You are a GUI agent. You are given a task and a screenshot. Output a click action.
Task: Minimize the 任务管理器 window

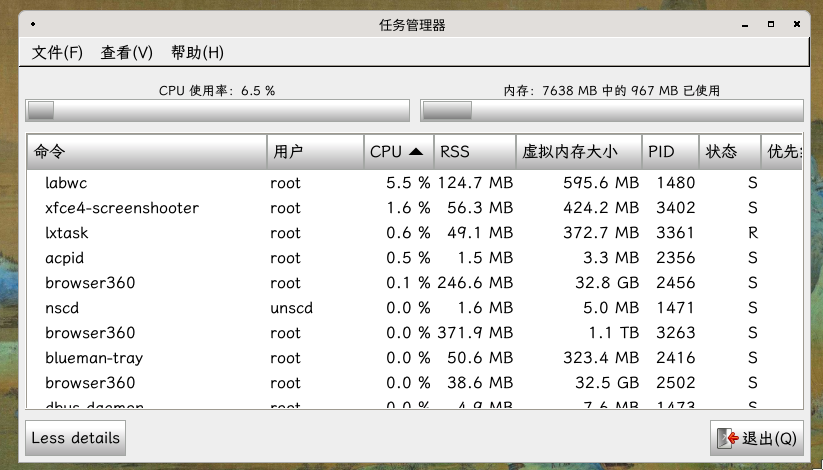(745, 25)
